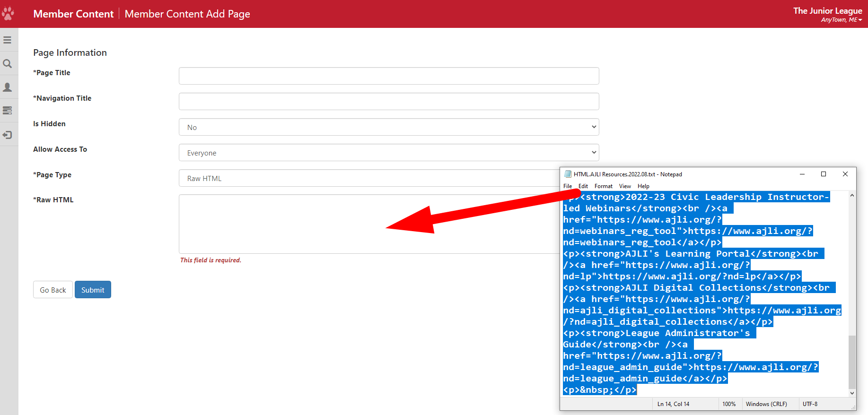The width and height of the screenshot is (868, 415).
Task: Close the Notepad window
Action: (x=845, y=174)
